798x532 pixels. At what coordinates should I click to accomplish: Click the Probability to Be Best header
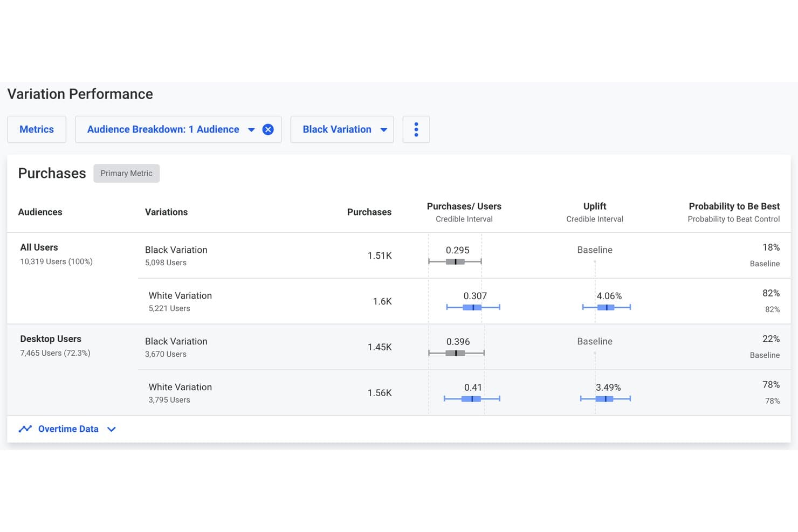pyautogui.click(x=734, y=206)
